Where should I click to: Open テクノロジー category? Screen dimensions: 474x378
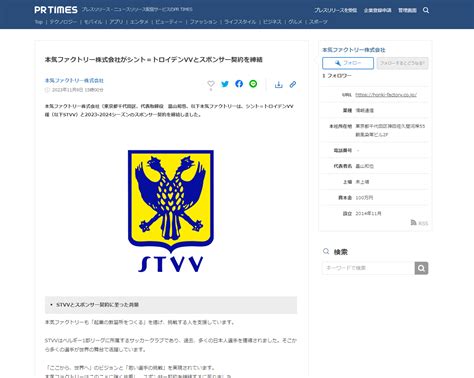(63, 22)
